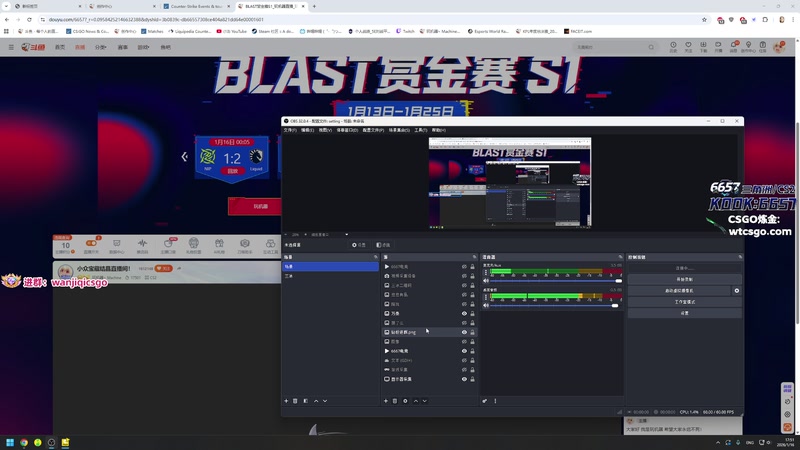Screen dimensions: 800x450
Task: Click the Douyu logo in site header
Action: (33, 47)
